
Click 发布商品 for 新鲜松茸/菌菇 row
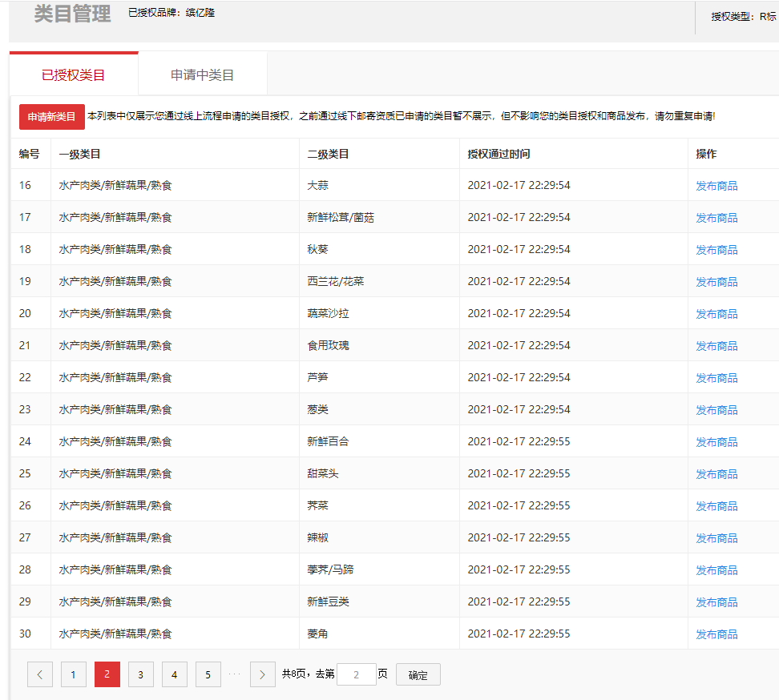(716, 218)
